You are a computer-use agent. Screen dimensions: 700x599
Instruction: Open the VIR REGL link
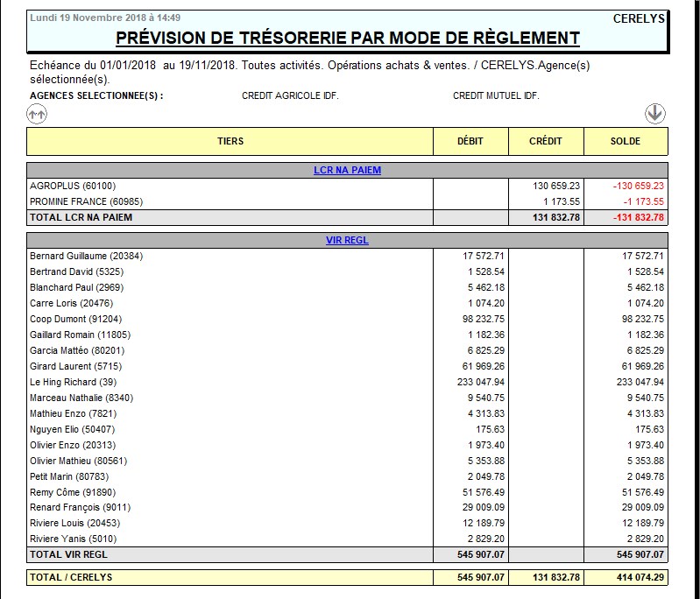pyautogui.click(x=347, y=239)
